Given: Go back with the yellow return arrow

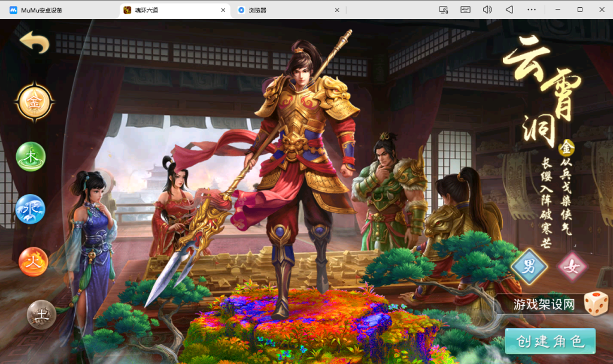Looking at the screenshot, I should pos(34,43).
